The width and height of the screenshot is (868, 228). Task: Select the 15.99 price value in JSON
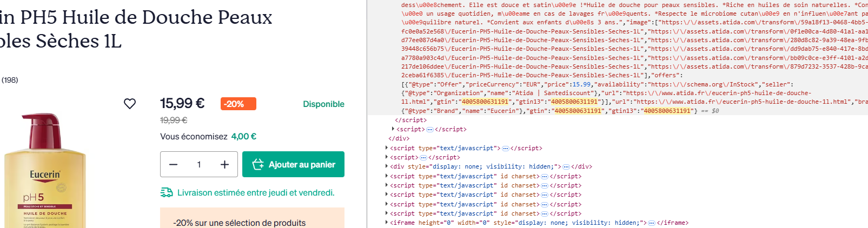[x=581, y=85]
